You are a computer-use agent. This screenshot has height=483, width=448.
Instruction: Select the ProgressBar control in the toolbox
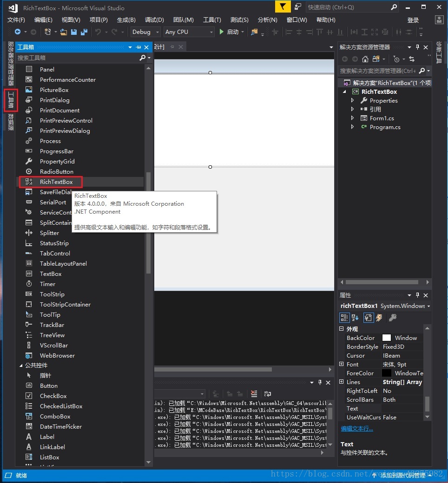pos(56,151)
